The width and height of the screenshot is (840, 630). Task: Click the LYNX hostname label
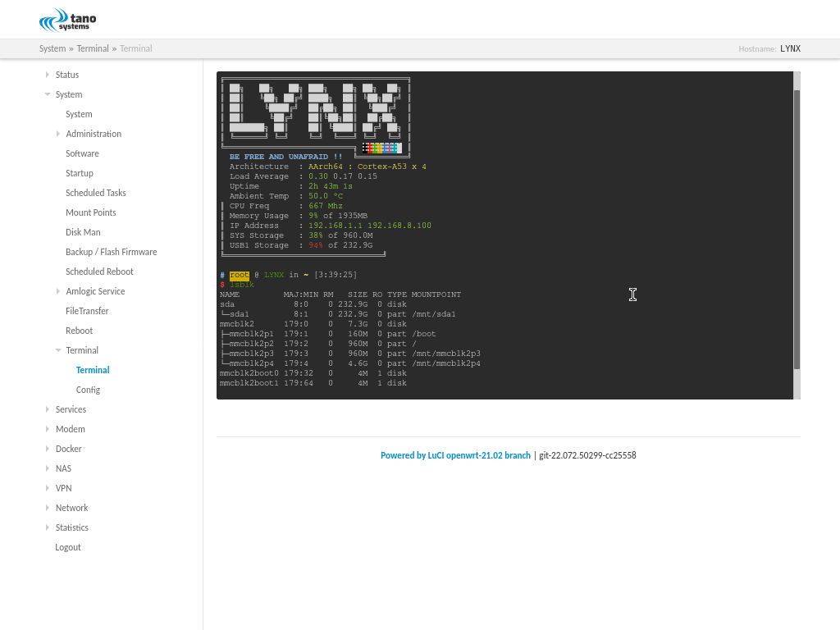[x=790, y=48]
